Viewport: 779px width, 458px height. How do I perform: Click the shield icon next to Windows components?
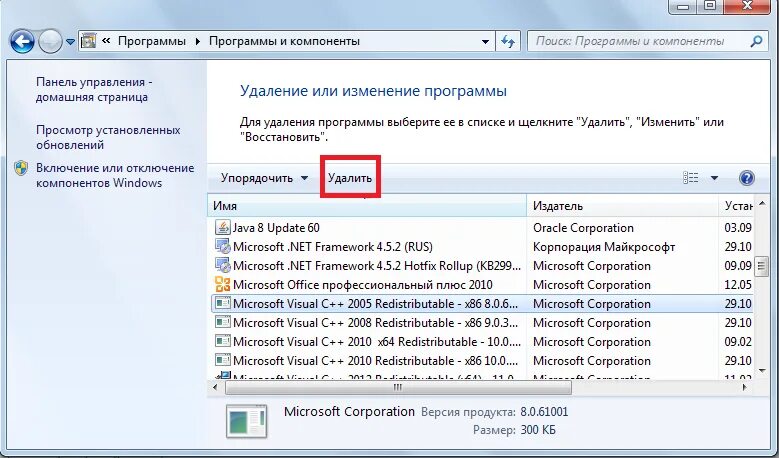click(21, 168)
